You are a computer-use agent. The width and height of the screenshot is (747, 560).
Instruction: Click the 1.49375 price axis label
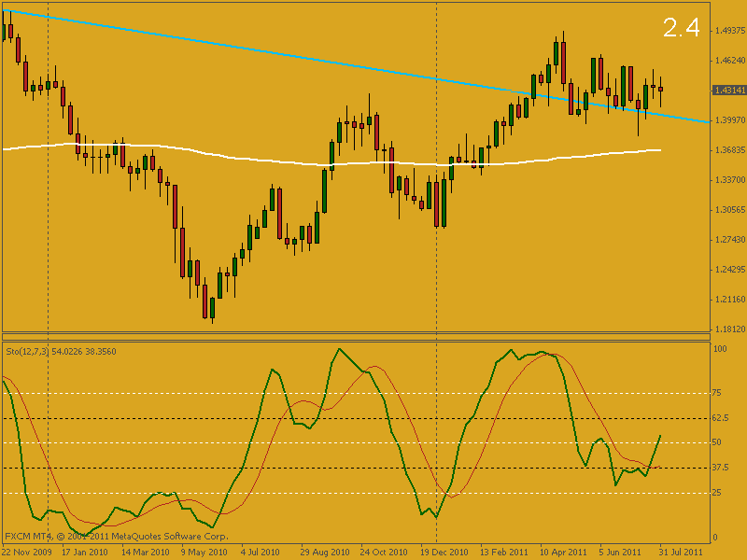tap(727, 31)
